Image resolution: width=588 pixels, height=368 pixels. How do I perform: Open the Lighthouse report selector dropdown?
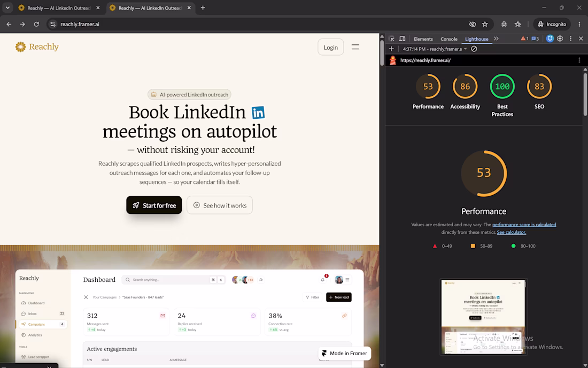(435, 49)
